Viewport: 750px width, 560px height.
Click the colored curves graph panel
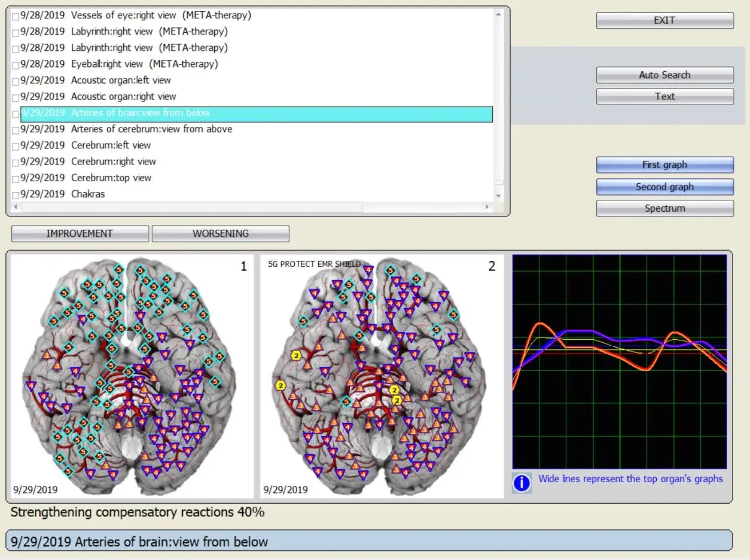[620, 361]
